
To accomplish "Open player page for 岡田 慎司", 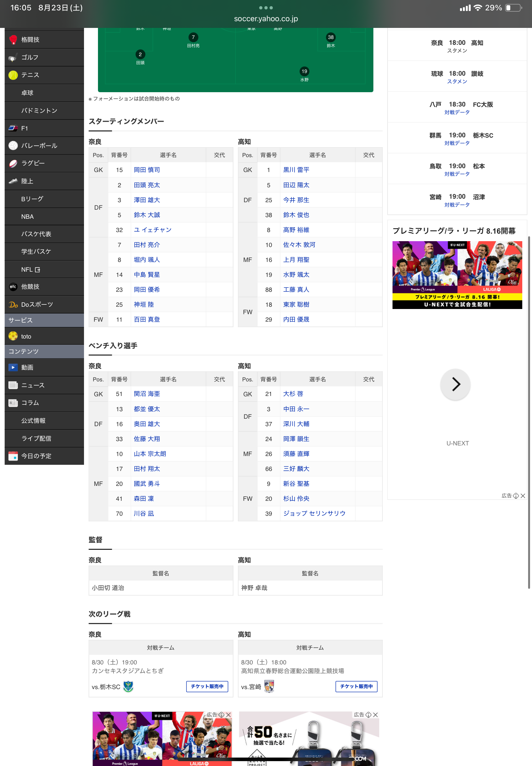I will point(147,170).
